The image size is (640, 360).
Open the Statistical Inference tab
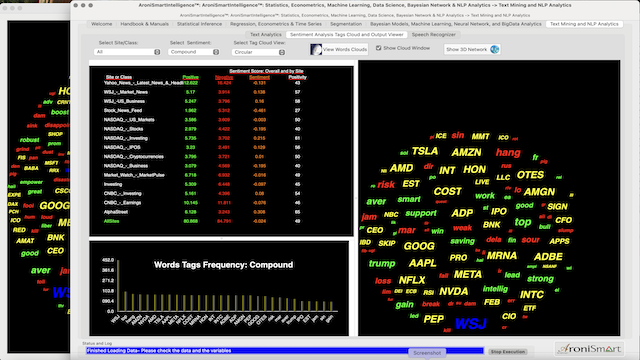(200, 24)
